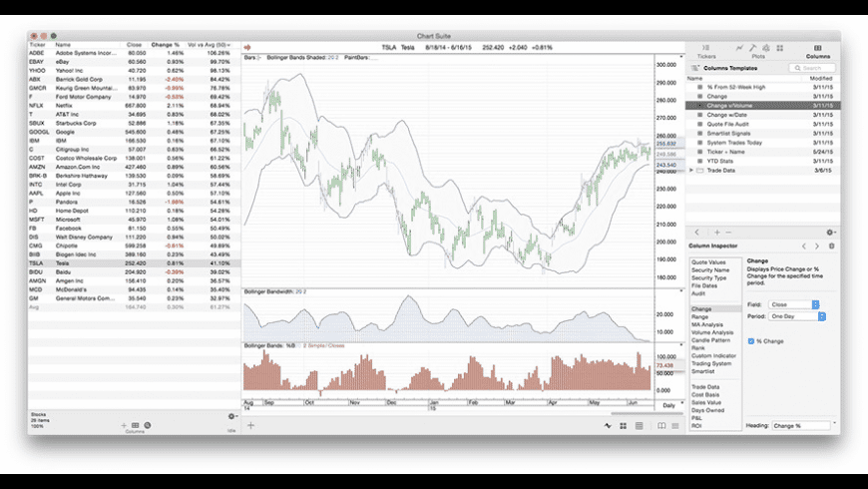The width and height of the screenshot is (868, 489).
Task: Click the Column Inspector trash icon
Action: (x=831, y=245)
